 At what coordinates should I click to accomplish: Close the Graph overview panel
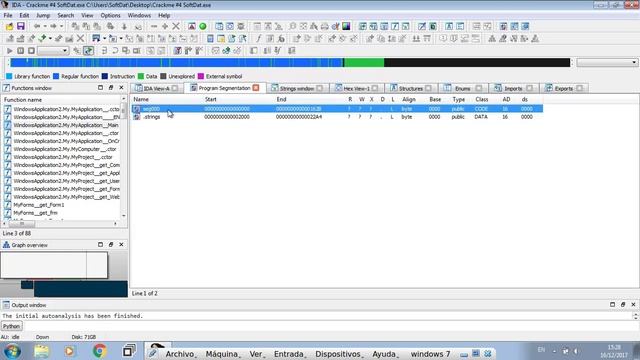coord(121,244)
